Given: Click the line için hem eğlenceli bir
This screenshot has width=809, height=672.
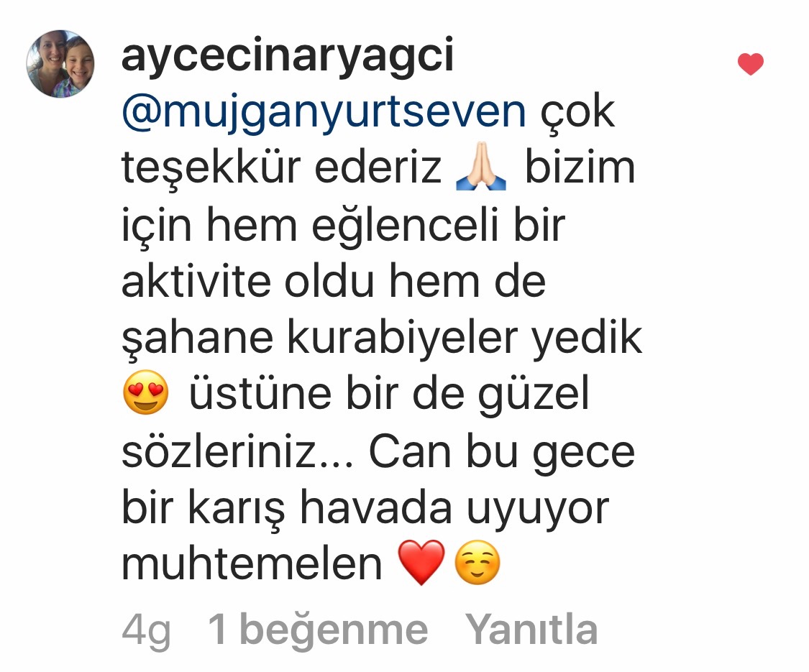Looking at the screenshot, I should [344, 226].
